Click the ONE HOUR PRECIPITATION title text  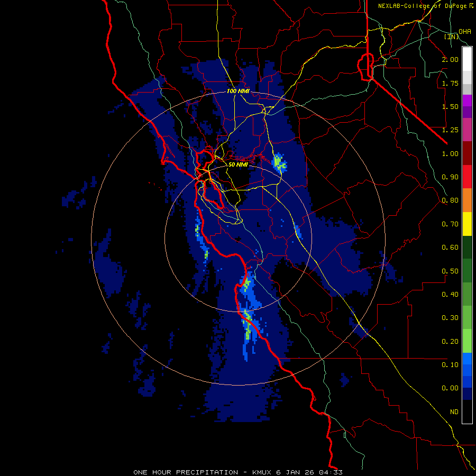point(186,472)
